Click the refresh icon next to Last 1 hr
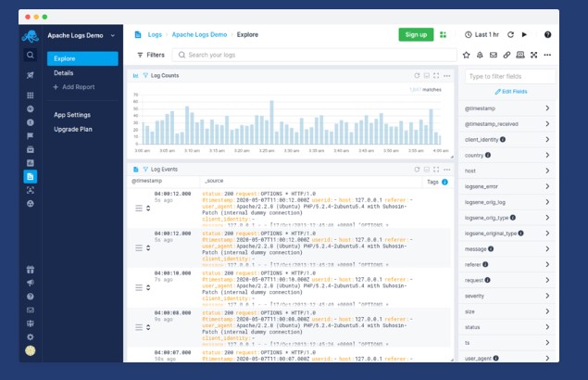 [x=510, y=34]
